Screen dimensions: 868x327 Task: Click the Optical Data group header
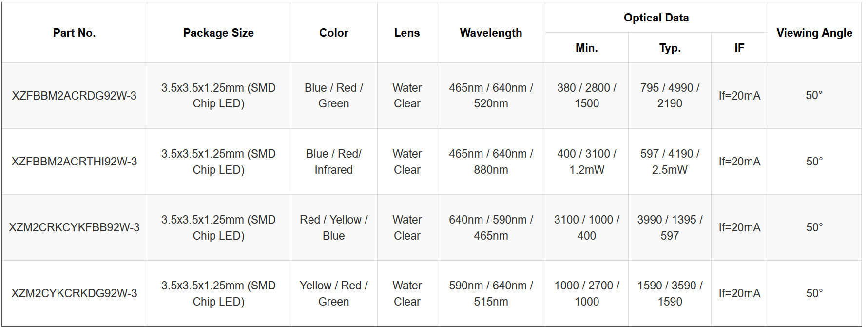(x=656, y=18)
